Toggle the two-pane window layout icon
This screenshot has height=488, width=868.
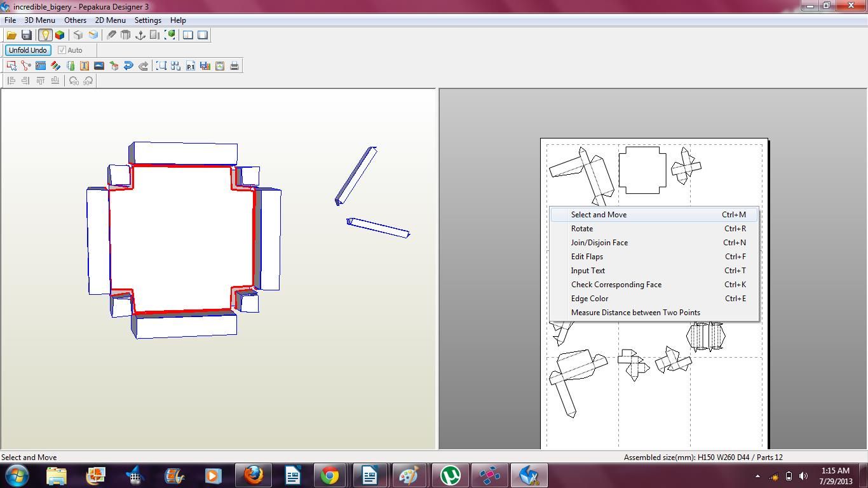[x=188, y=35]
